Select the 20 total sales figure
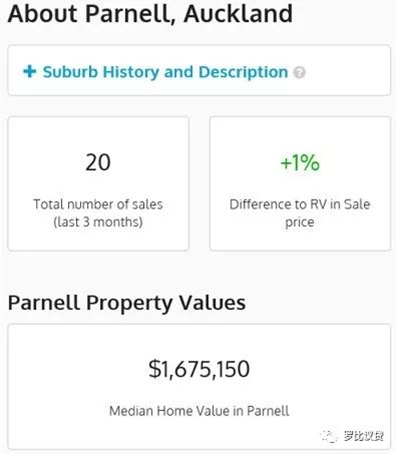 pyautogui.click(x=98, y=162)
